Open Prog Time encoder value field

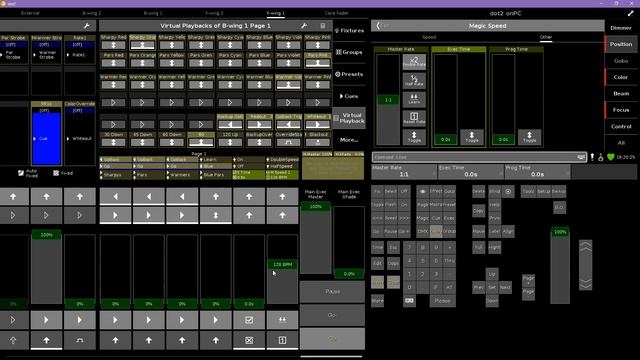point(538,172)
